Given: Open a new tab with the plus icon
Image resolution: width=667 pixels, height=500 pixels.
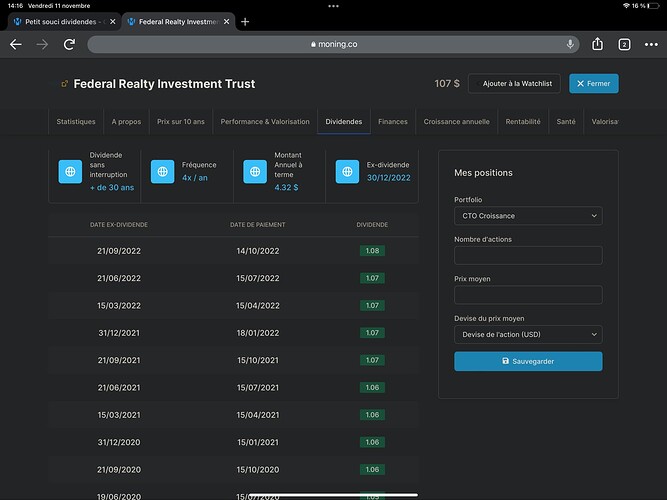Looking at the screenshot, I should tap(245, 22).
